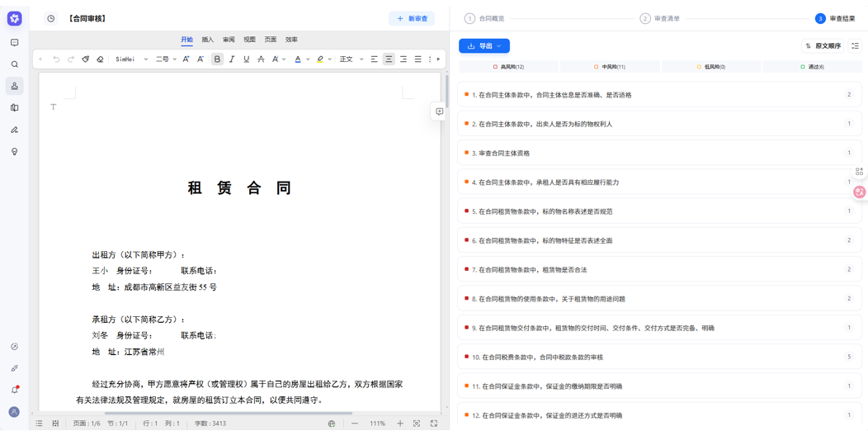Screen dimensions: 868x431
Task: Click the 新审查 button
Action: [x=412, y=18]
